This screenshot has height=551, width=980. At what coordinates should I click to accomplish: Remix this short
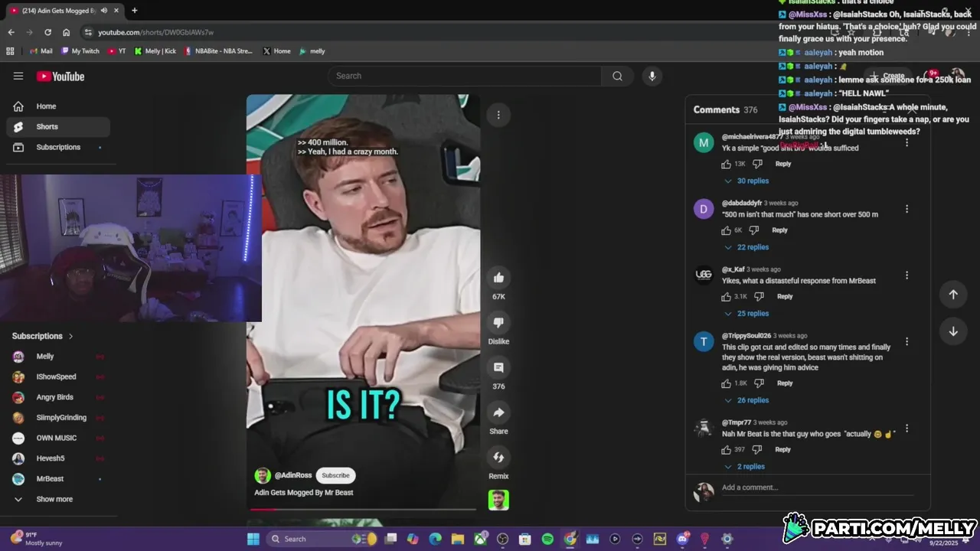(498, 458)
